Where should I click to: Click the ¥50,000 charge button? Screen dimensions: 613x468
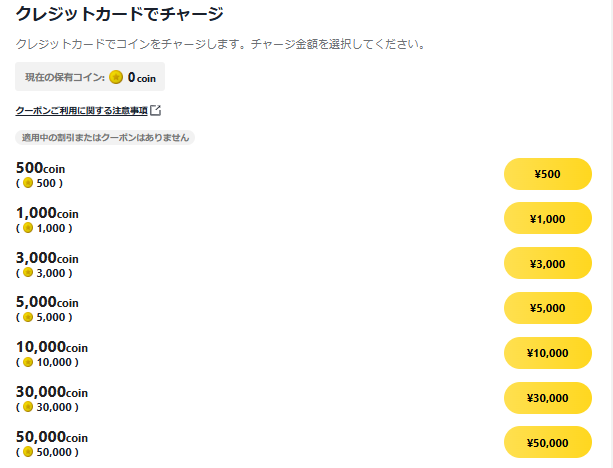pos(548,442)
